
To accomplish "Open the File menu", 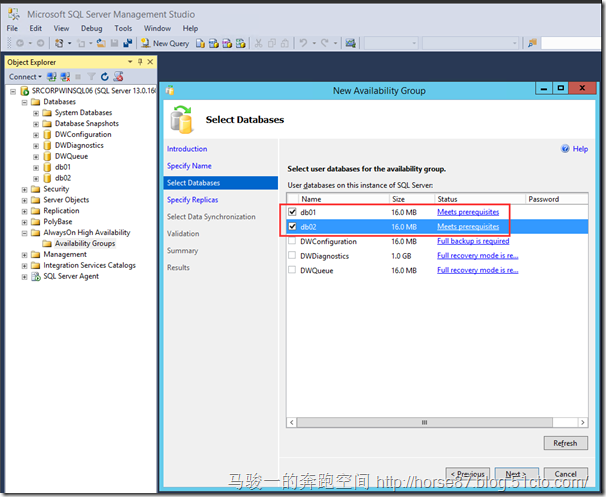I will pyautogui.click(x=12, y=28).
